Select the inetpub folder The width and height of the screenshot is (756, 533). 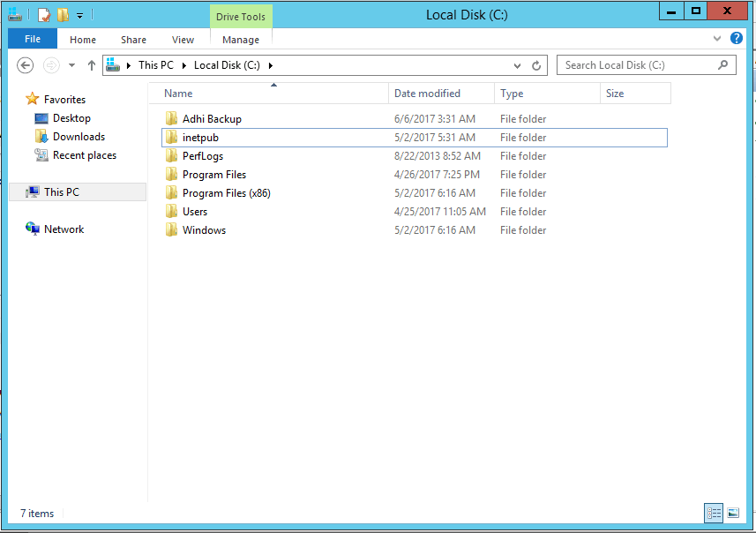pos(415,138)
